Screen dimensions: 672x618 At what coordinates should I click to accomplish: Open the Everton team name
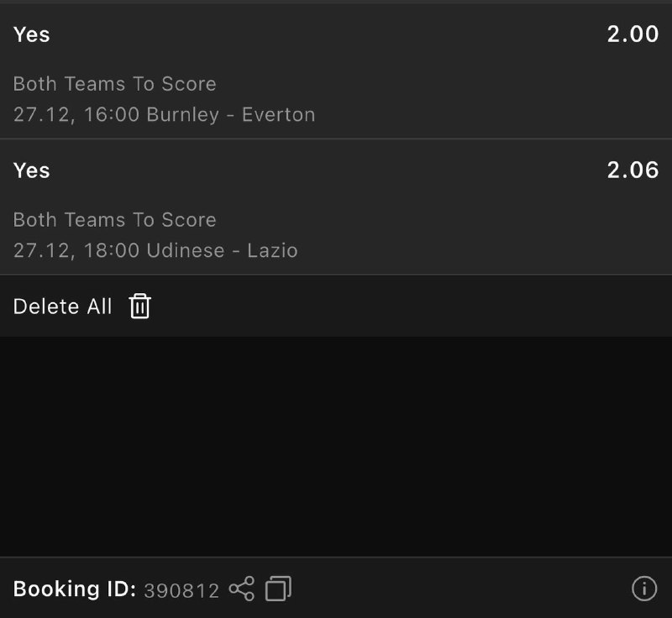click(x=278, y=115)
